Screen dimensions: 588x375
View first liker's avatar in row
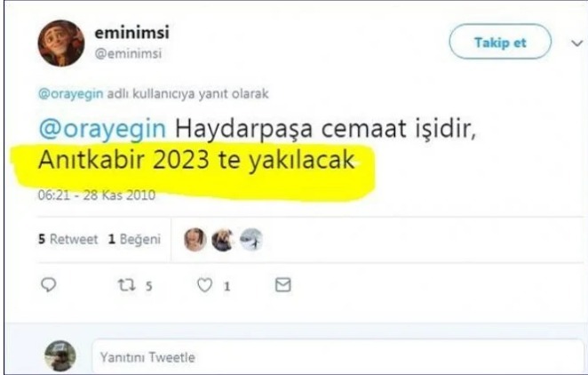195,239
